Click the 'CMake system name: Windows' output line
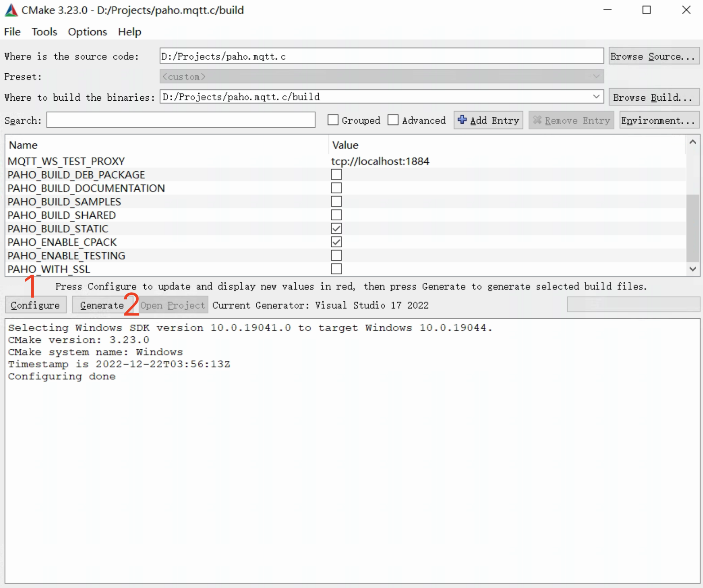This screenshot has width=703, height=588. pyautogui.click(x=95, y=352)
